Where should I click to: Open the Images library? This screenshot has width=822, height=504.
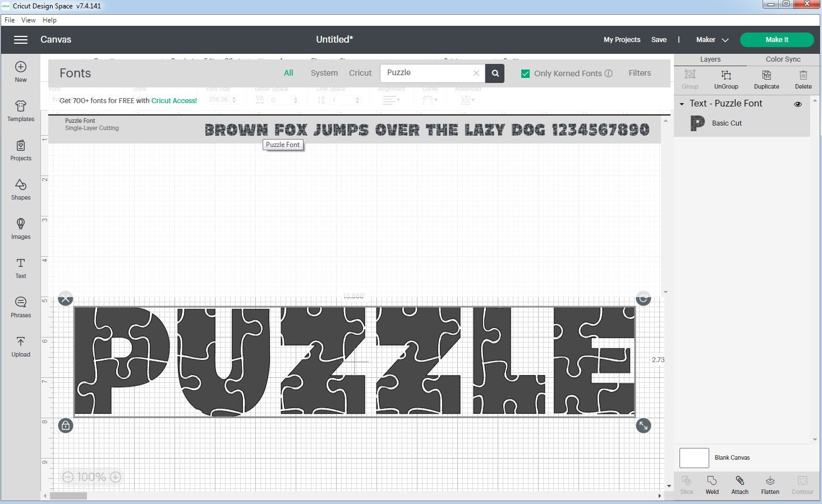point(20,228)
